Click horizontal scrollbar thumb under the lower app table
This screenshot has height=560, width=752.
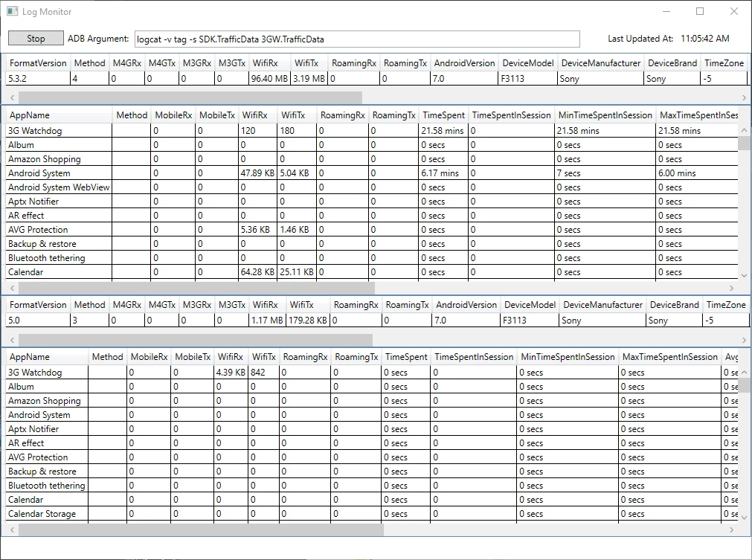tap(201, 530)
